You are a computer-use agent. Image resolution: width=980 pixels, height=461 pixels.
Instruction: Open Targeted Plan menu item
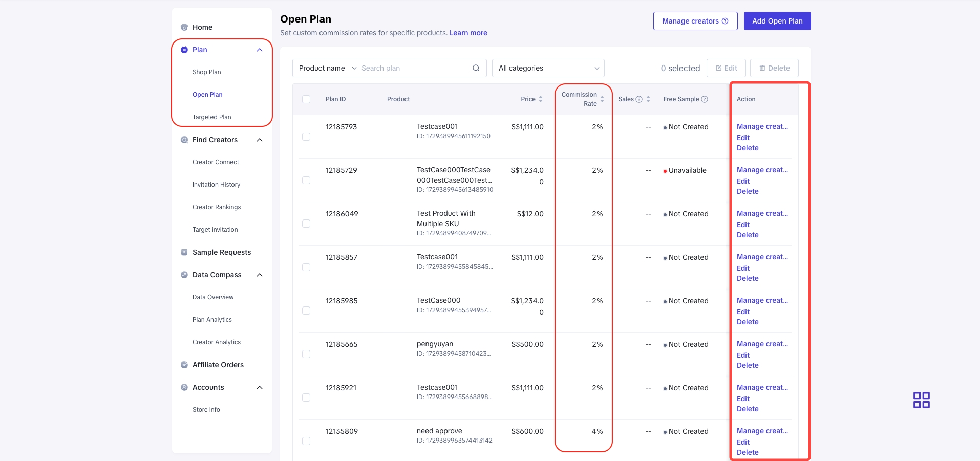(211, 117)
